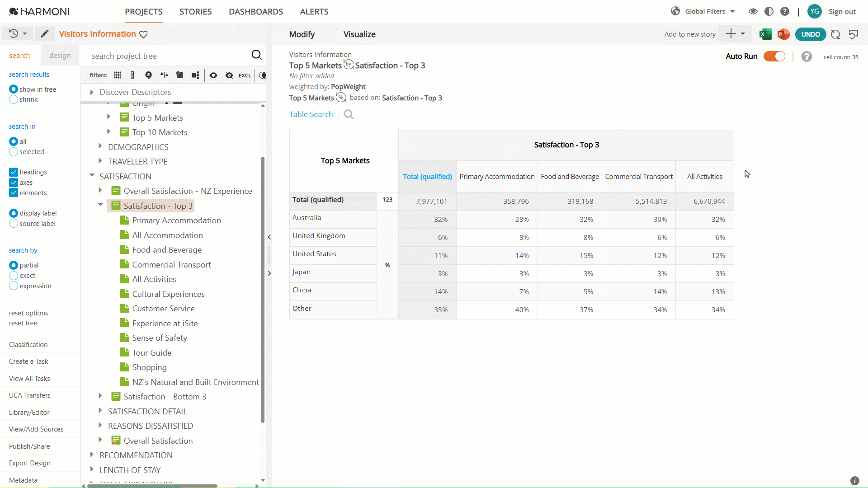868x488 pixels.
Task: Click the crossed-out eye filter
Action: point(229,75)
